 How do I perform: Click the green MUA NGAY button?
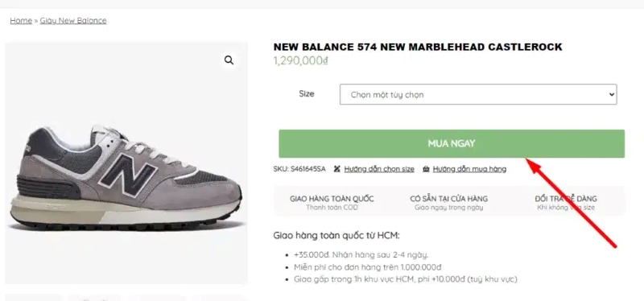[x=452, y=144]
